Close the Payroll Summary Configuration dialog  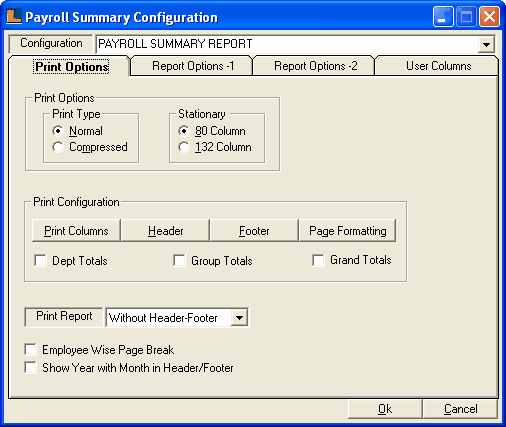(489, 17)
